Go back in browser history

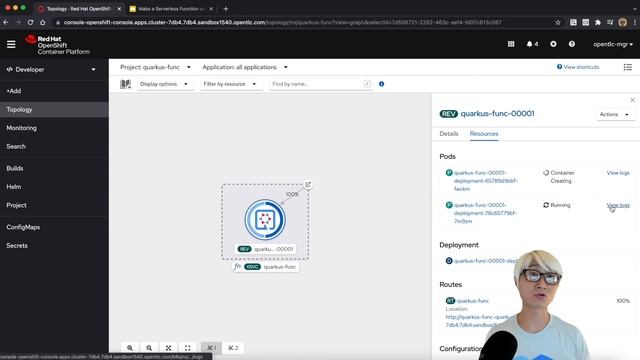point(6,22)
